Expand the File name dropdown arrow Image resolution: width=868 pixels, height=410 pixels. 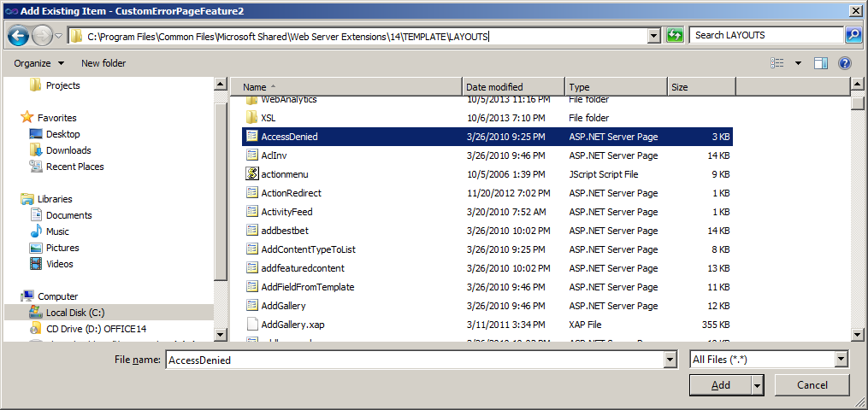click(671, 360)
